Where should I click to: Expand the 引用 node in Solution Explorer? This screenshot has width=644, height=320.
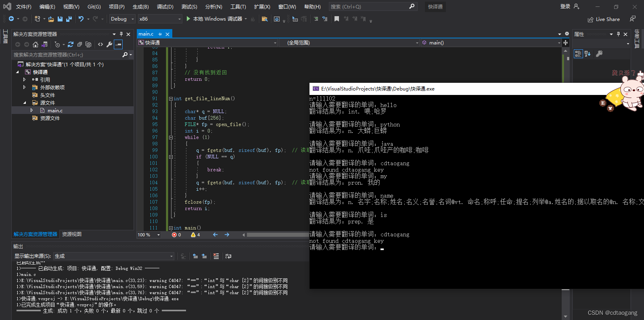click(x=24, y=80)
